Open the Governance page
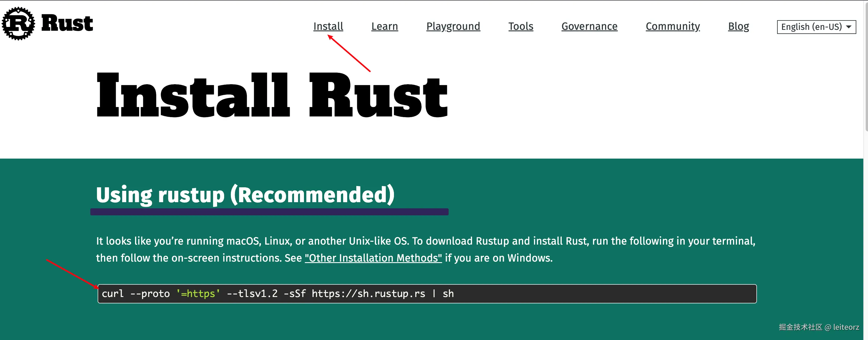The image size is (868, 340). coord(589,26)
